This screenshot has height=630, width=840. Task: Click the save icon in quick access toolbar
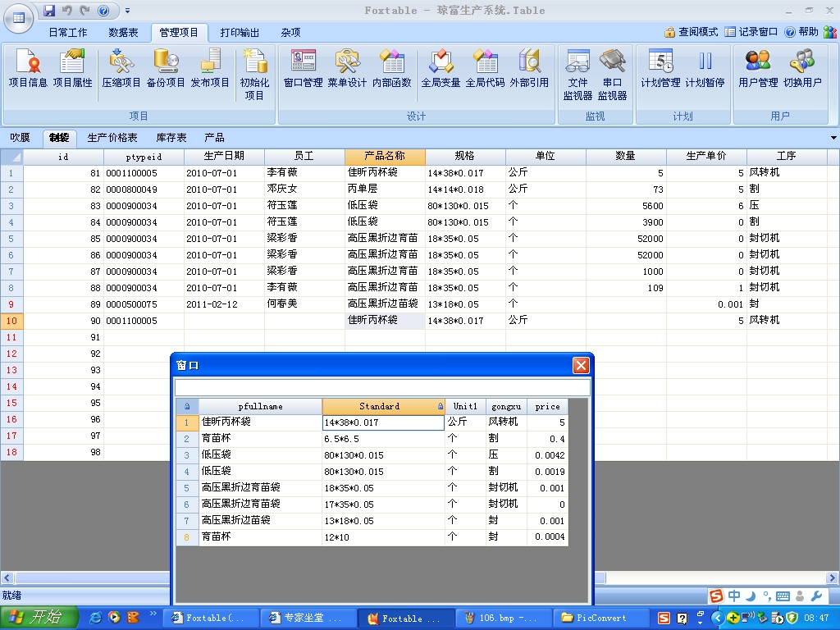[x=49, y=10]
